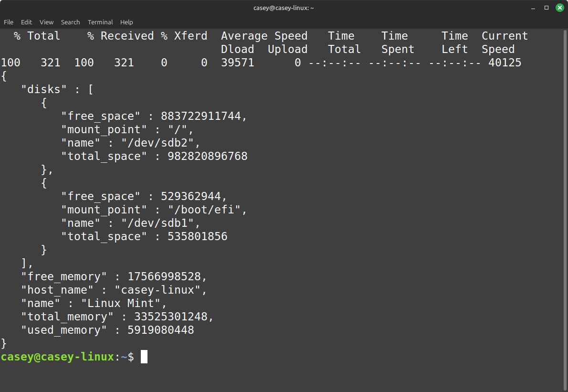
Task: Click the maximize icon on the window
Action: tap(546, 8)
